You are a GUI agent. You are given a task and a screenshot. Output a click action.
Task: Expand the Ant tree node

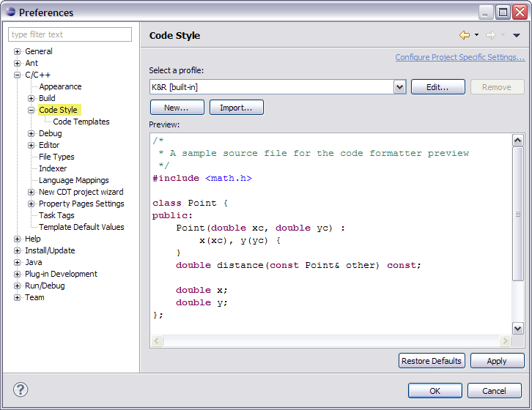[x=17, y=64]
